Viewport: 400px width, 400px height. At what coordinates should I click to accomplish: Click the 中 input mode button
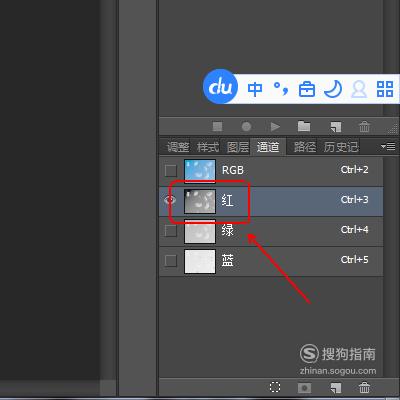pyautogui.click(x=255, y=89)
